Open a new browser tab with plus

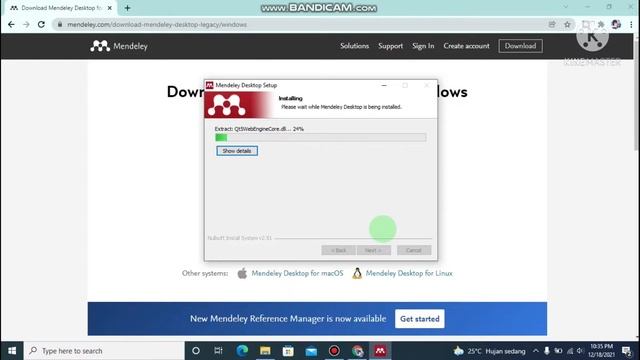click(x=127, y=8)
